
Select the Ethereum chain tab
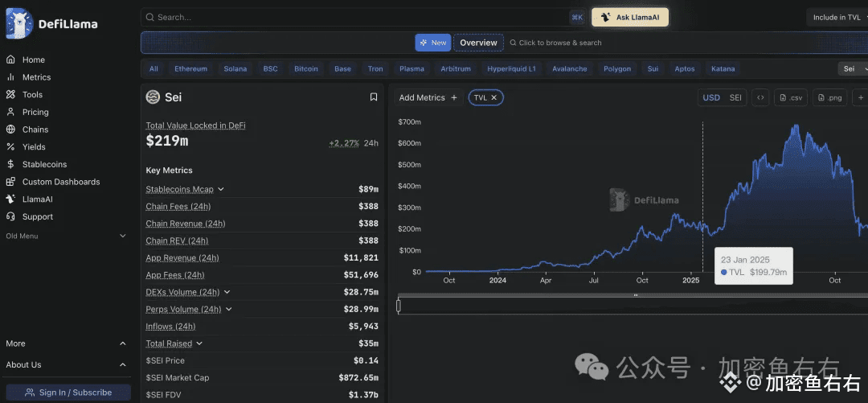click(190, 69)
